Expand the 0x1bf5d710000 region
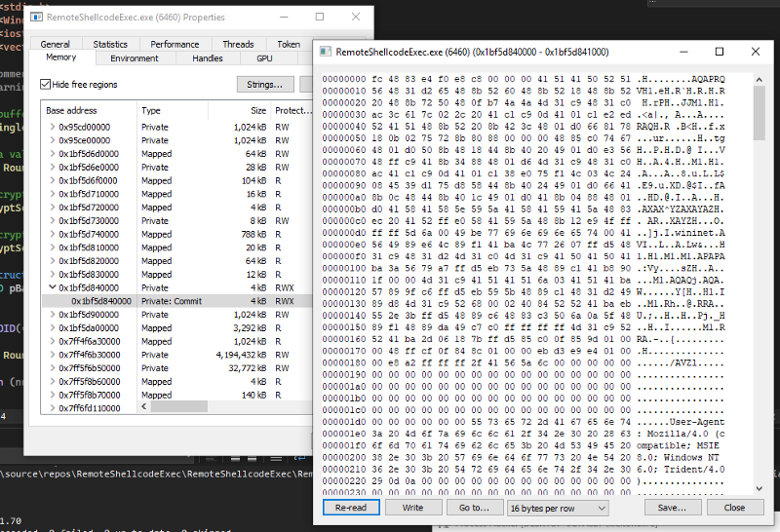Screen dimensions: 780x532 pyautogui.click(x=53, y=194)
